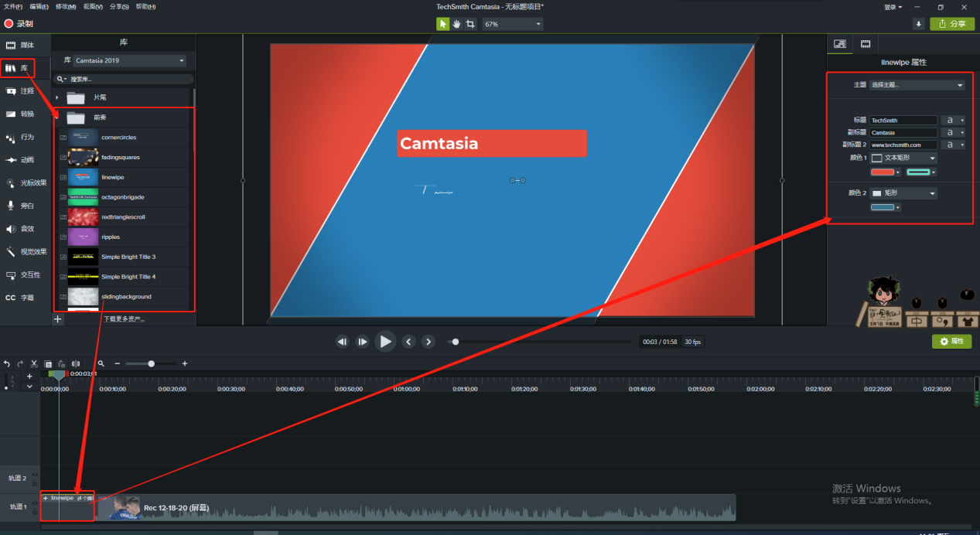Screen dimensions: 980x535
Task: Open the 颜色 2 矩形 dropdown
Action: 903,193
